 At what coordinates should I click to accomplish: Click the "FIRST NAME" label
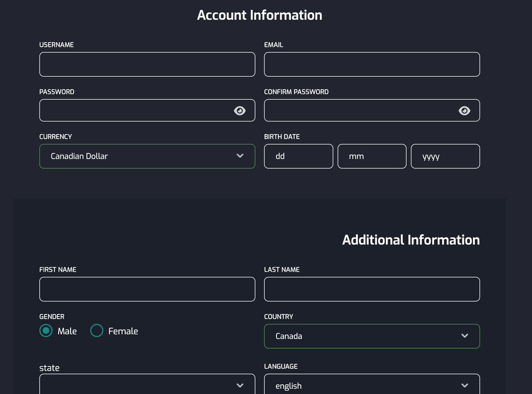click(58, 270)
